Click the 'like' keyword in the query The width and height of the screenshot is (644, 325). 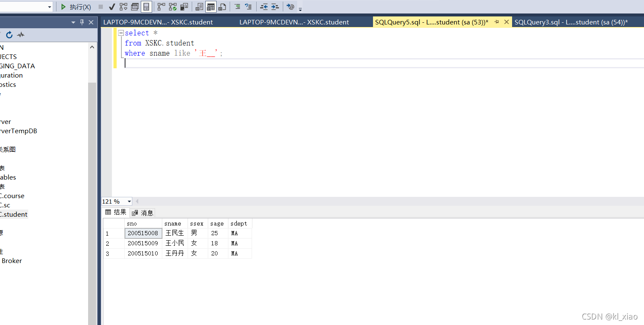182,53
